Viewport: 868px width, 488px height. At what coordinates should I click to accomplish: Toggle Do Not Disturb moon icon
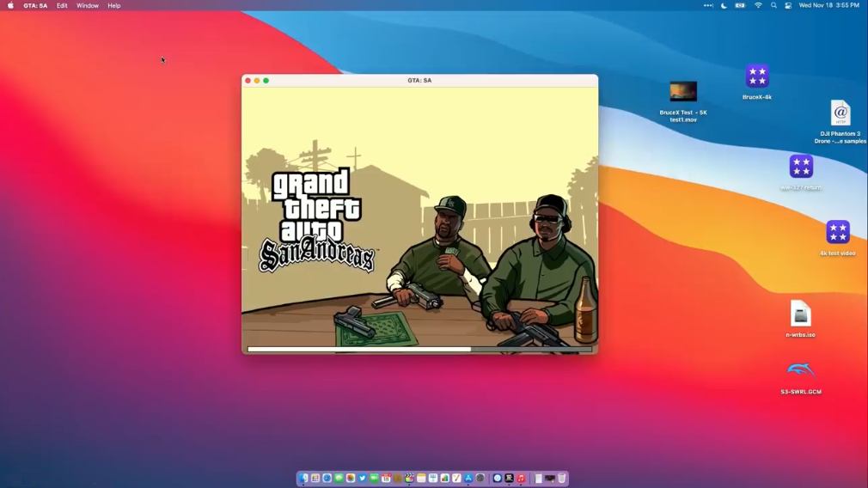pos(724,5)
